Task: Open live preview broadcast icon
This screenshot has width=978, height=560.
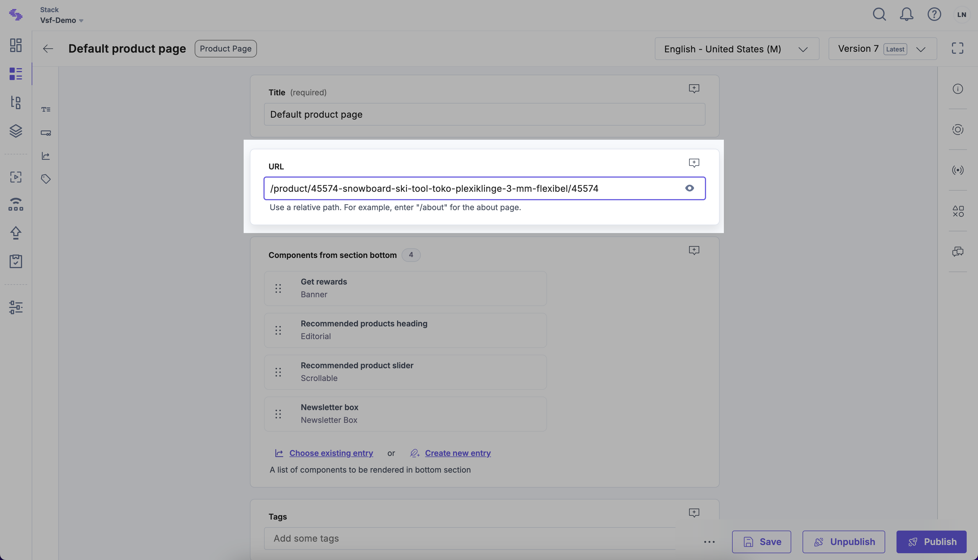Action: pos(958,170)
